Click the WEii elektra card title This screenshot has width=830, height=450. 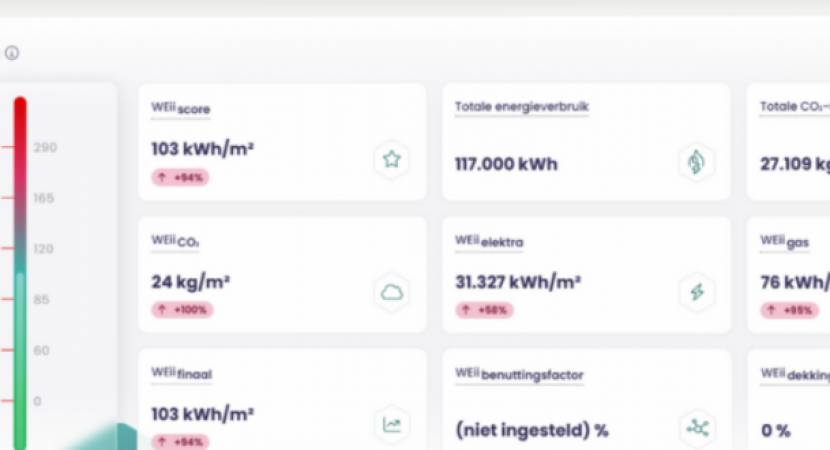pyautogui.click(x=489, y=241)
